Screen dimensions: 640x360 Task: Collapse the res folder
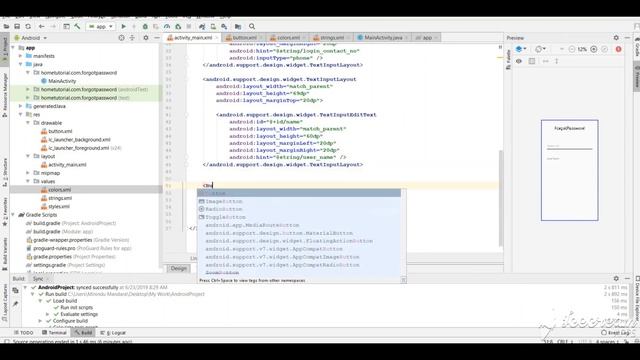[20, 114]
